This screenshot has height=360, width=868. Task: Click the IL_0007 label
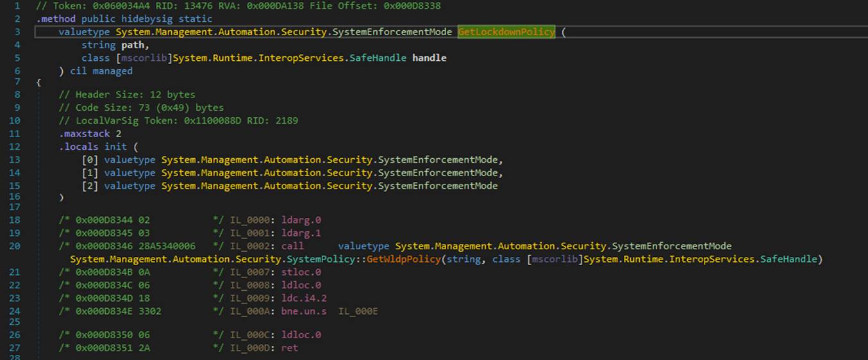pyautogui.click(x=251, y=274)
